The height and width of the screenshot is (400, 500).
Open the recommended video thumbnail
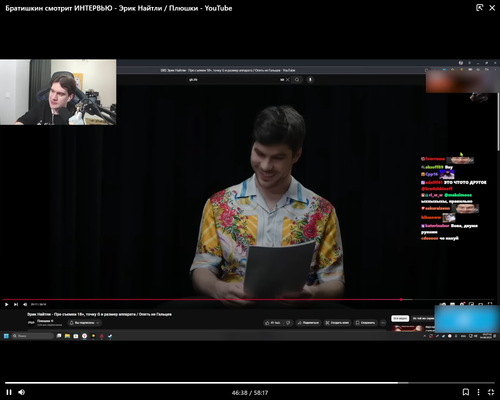pyautogui.click(x=408, y=328)
